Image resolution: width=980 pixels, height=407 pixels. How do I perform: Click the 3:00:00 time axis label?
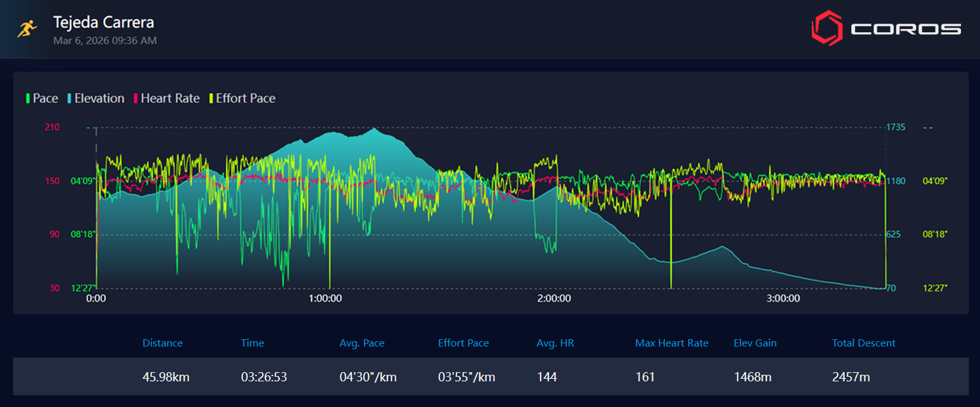(x=783, y=299)
